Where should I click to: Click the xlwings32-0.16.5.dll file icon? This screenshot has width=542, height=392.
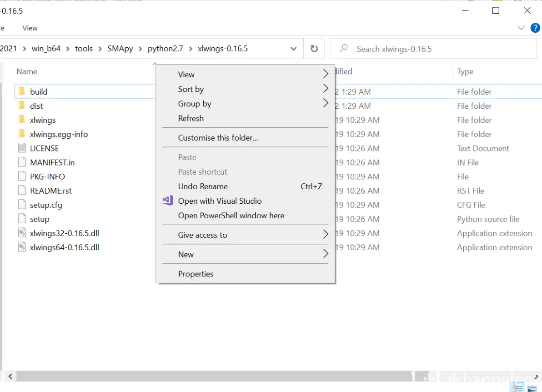[x=22, y=233]
